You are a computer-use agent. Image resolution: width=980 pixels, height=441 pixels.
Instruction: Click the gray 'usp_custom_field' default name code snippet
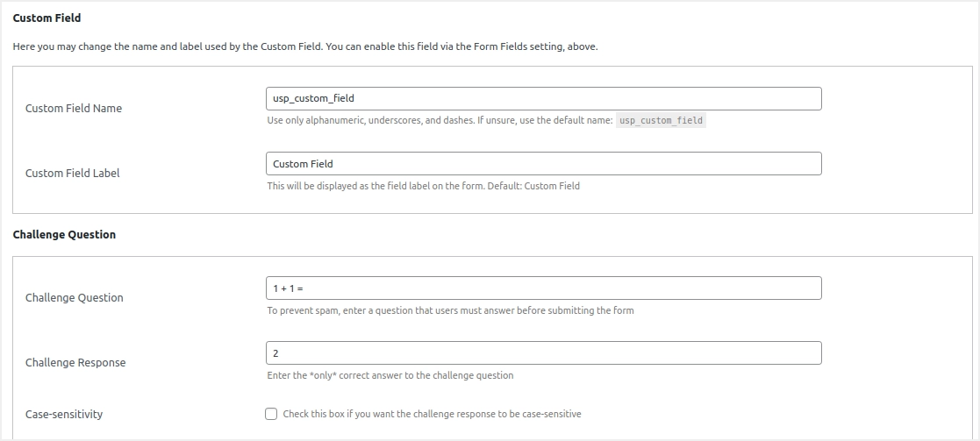[661, 121]
